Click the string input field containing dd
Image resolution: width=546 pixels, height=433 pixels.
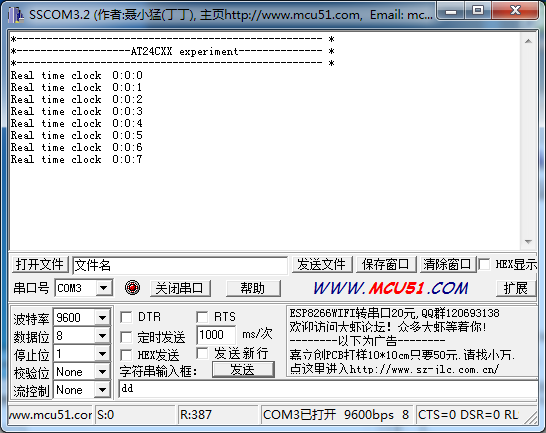click(328, 389)
